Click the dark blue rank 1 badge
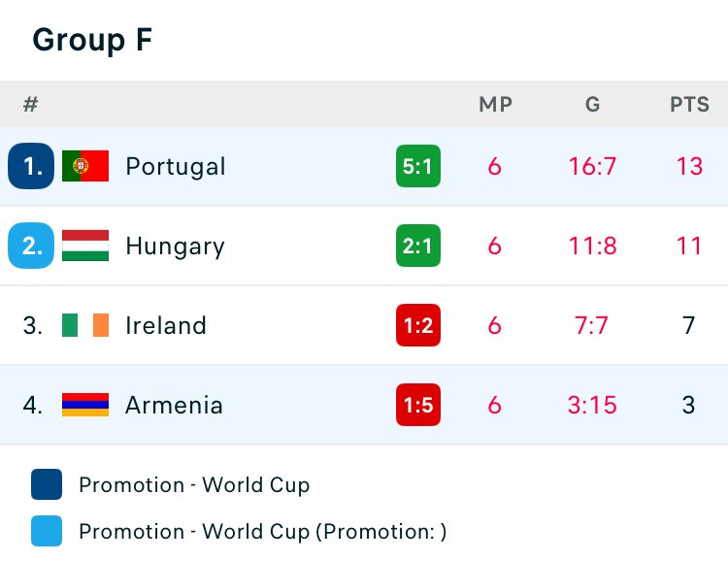This screenshot has height=561, width=728. point(31,166)
